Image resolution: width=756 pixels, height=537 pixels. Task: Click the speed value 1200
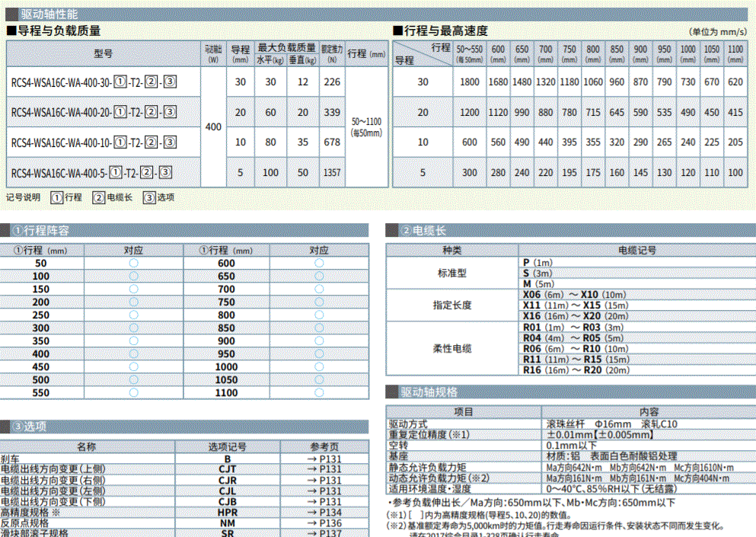point(470,113)
